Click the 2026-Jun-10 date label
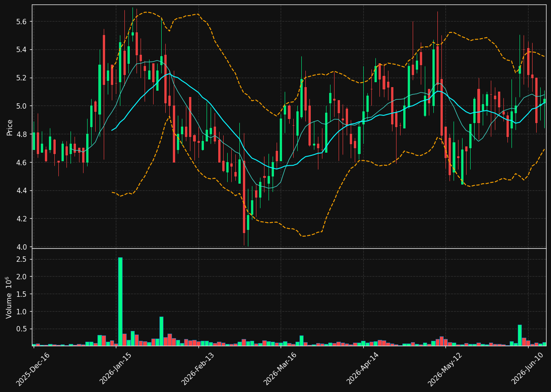Viewport: 551px width, 392px height. click(x=528, y=369)
